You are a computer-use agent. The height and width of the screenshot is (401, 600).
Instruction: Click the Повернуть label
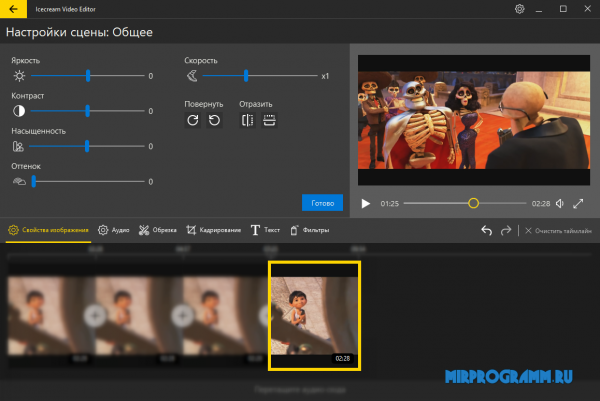204,104
